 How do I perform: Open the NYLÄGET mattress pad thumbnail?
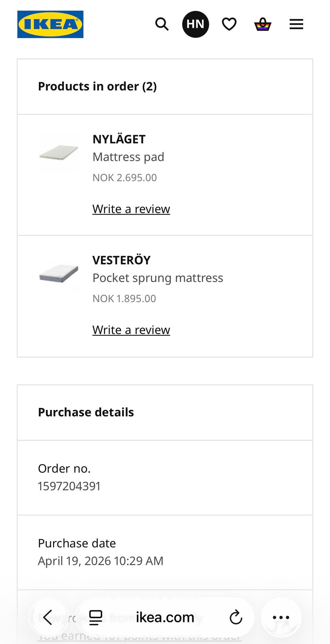point(59,152)
